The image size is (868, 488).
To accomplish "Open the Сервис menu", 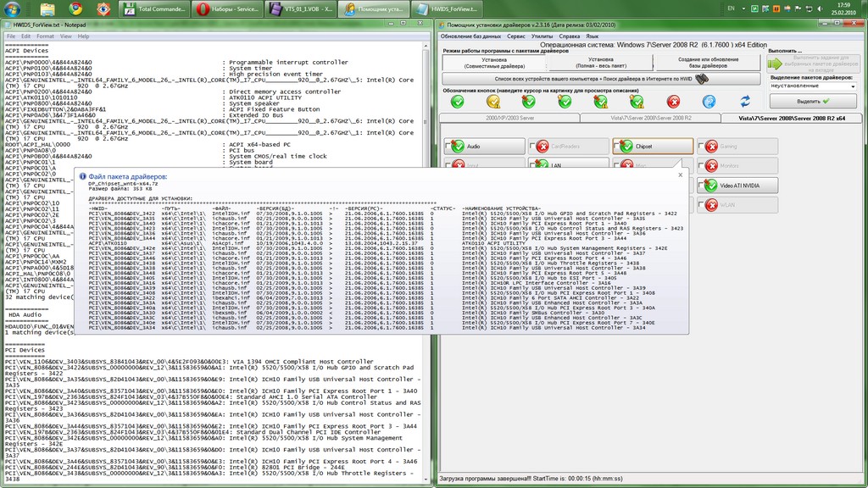I will tap(515, 36).
